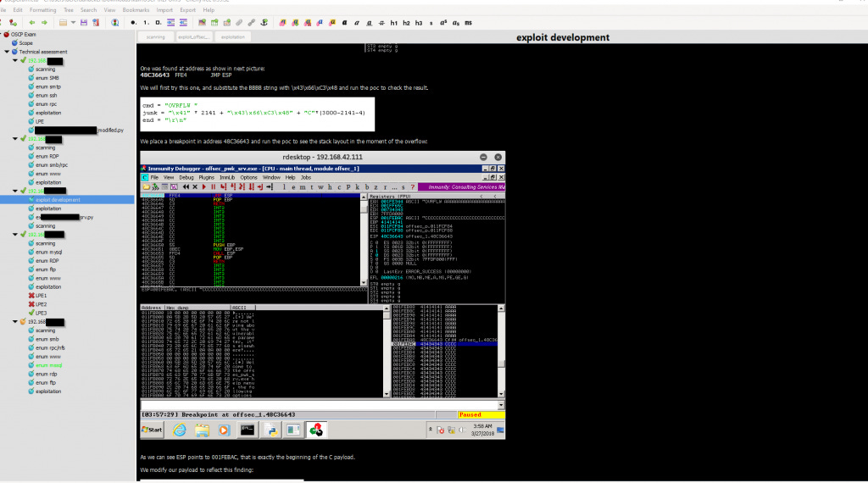Screen dimensions: 868x483
Task: Select the Technical assessment node
Action: coord(43,52)
